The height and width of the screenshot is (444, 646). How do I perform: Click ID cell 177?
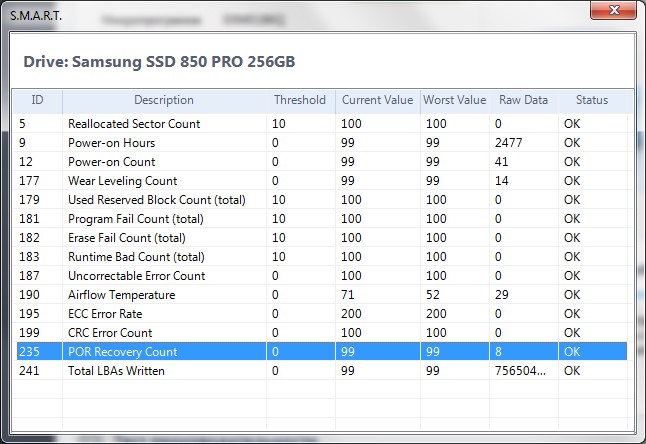[29, 180]
